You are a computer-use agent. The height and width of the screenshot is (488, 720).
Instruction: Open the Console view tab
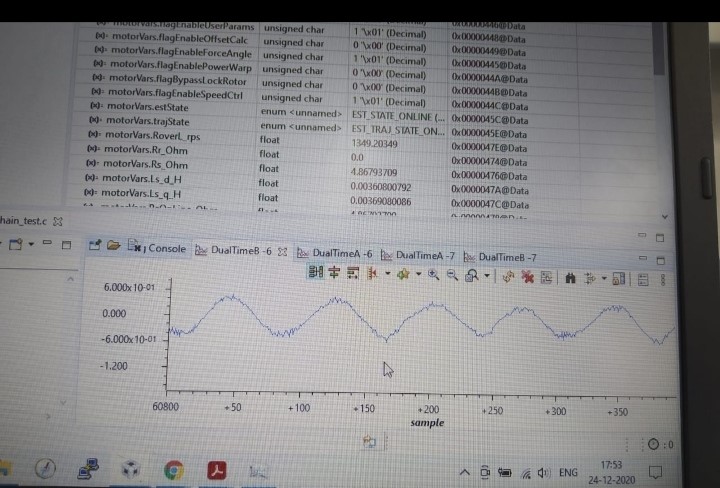coord(157,248)
